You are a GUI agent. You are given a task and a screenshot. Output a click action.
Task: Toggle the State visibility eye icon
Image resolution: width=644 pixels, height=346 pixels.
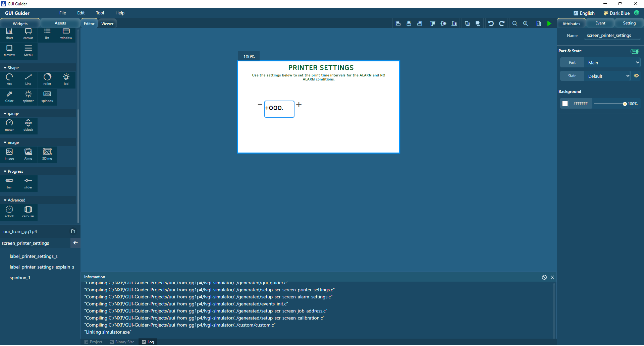[x=636, y=76]
